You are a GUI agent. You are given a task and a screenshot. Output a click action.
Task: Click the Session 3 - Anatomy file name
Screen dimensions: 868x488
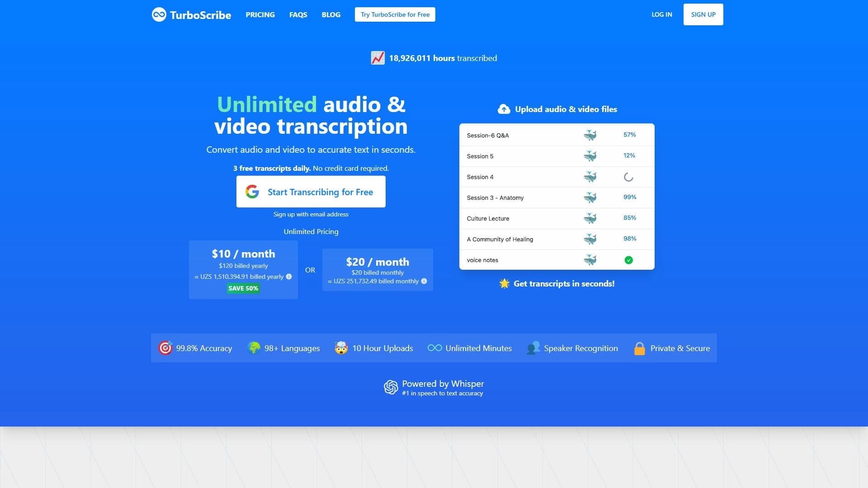[495, 198]
